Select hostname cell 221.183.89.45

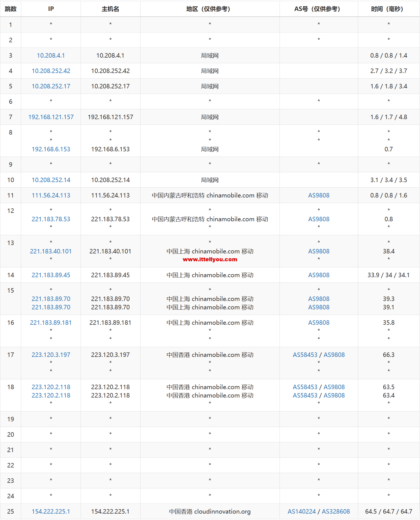pyautogui.click(x=110, y=275)
